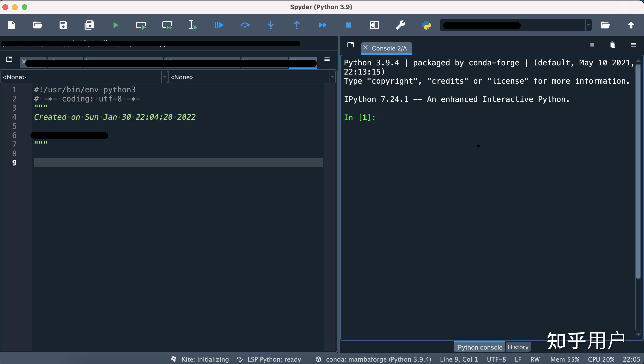Interrupt the kernel with the stop square
644x364 pixels.
pos(592,45)
